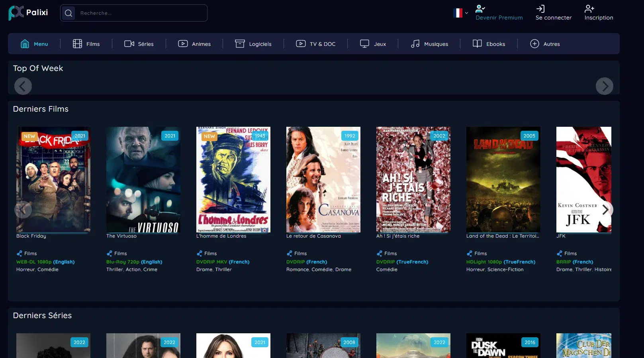The image size is (644, 358).
Task: Select the Animes menu item
Action: pos(194,44)
